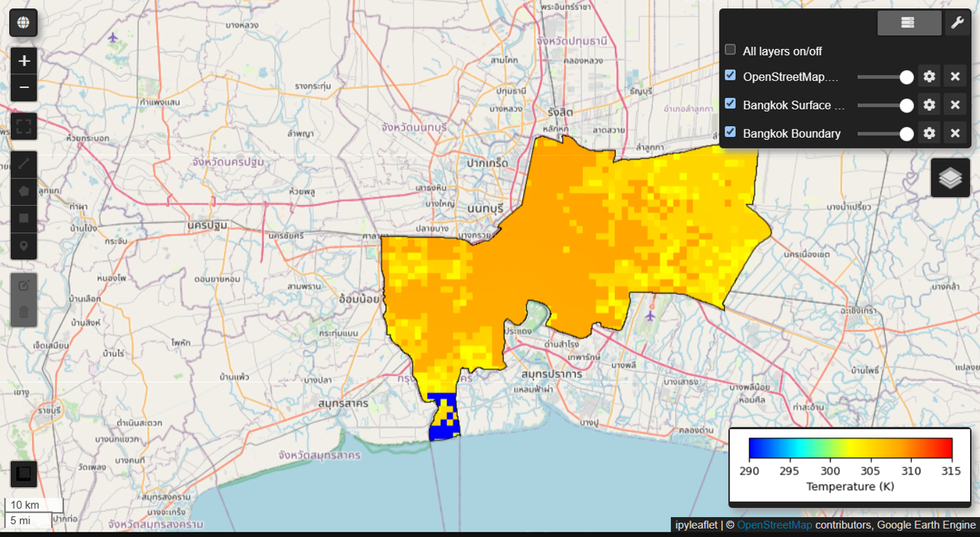Zoom in with the plus button

point(24,61)
